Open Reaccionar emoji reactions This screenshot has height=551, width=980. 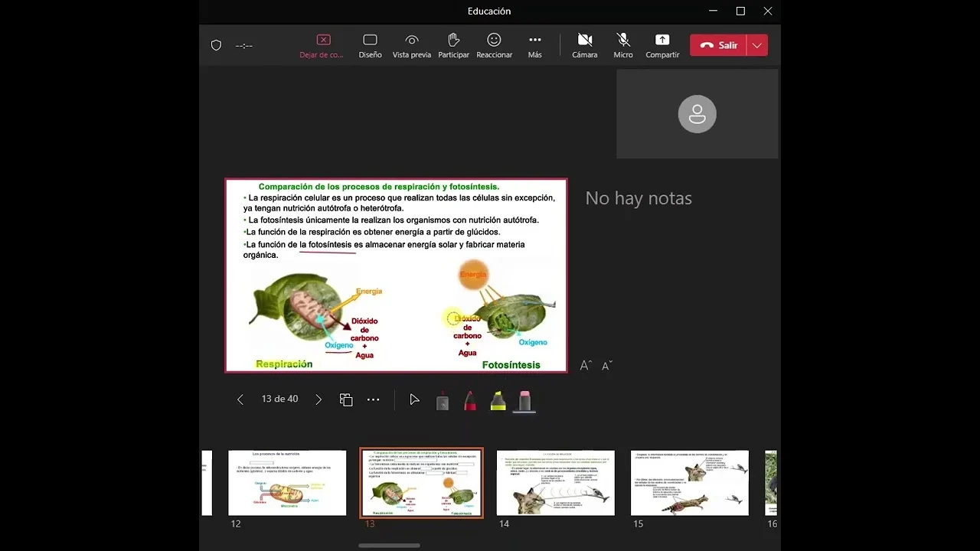coord(494,45)
